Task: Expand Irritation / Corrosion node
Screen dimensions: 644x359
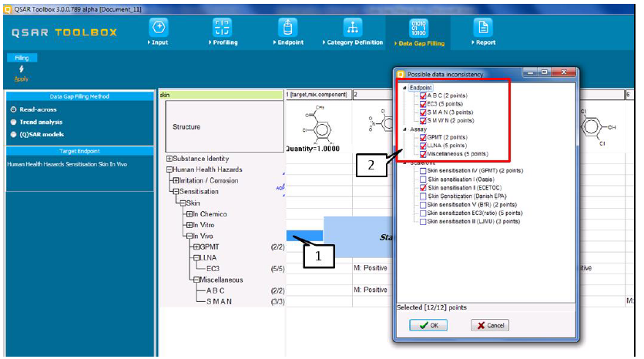Action: (176, 181)
